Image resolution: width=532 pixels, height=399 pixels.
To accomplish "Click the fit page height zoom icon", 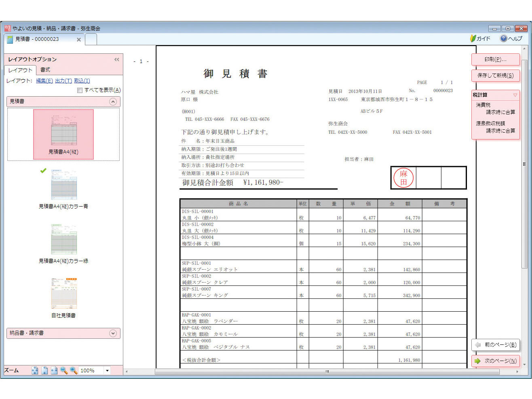I will click(45, 370).
